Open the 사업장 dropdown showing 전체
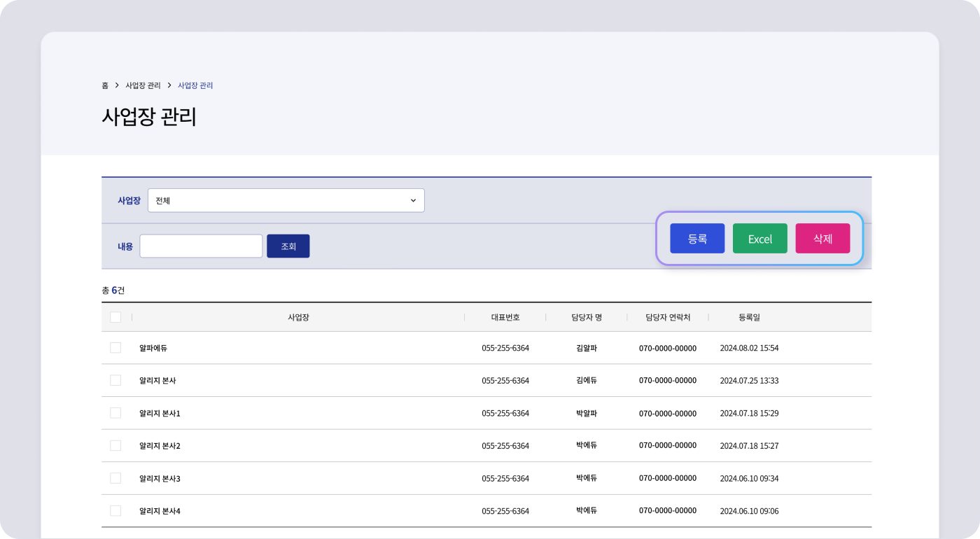This screenshot has width=980, height=539. (286, 200)
